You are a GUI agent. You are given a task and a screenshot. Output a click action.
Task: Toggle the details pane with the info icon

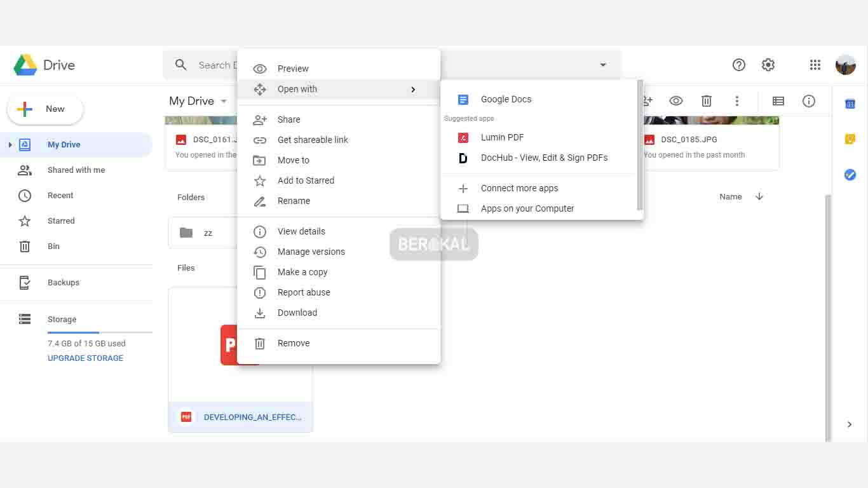[808, 101]
